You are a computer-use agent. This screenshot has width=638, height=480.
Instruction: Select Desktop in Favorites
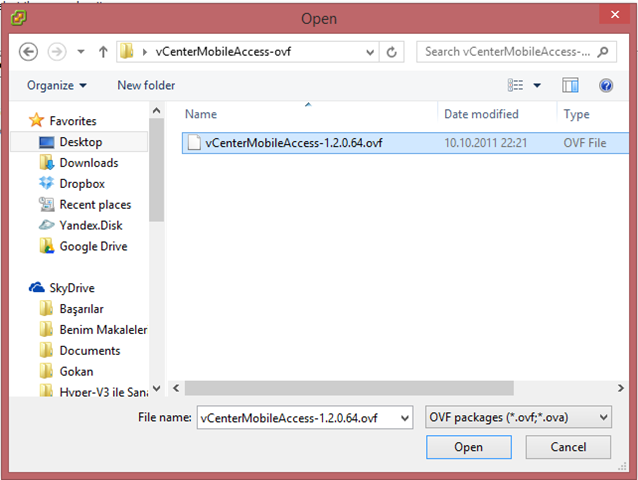81,142
